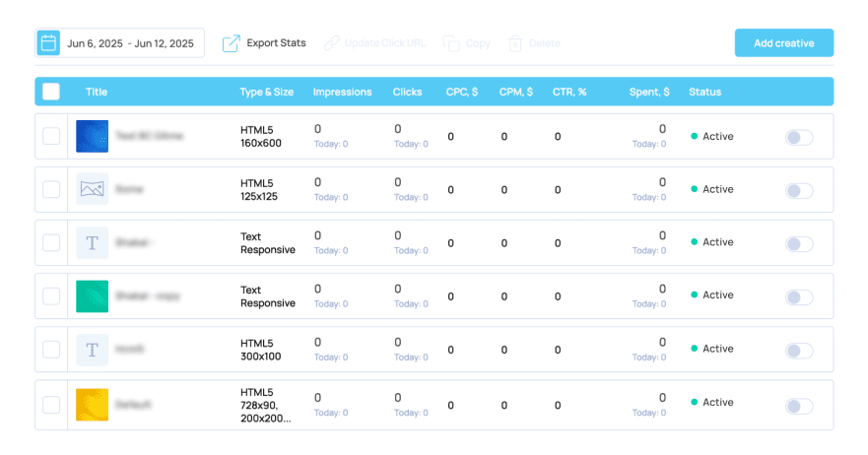Click the Export Stats icon
This screenshot has height=455, width=868.
pos(232,43)
